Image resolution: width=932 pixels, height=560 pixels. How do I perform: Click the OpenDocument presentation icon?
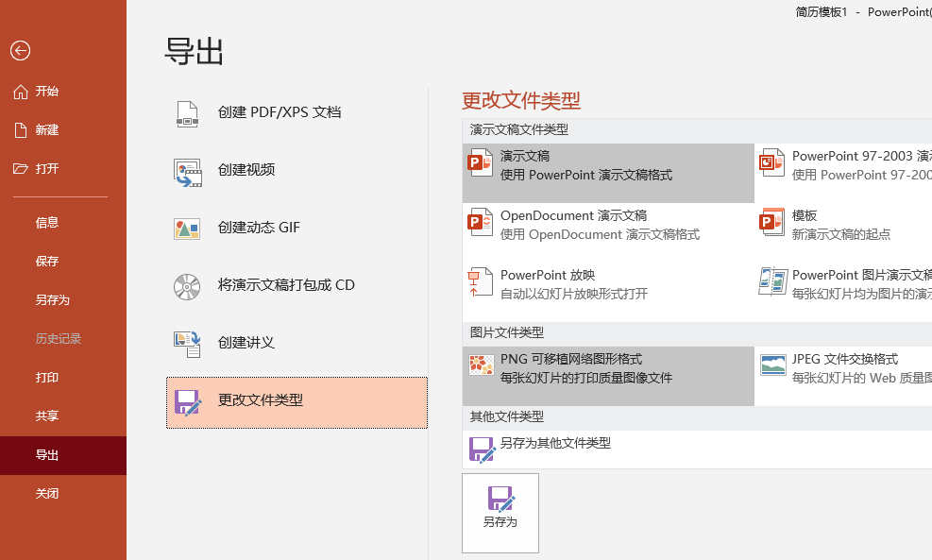click(481, 222)
